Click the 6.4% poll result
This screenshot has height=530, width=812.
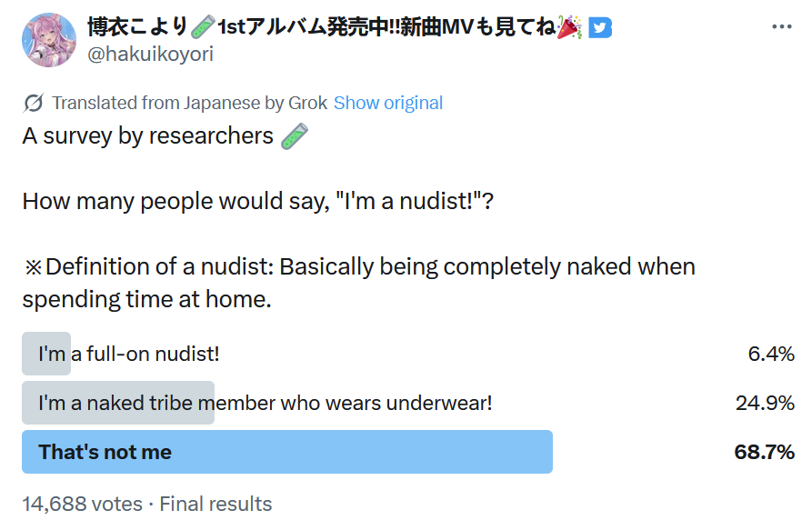click(x=771, y=354)
